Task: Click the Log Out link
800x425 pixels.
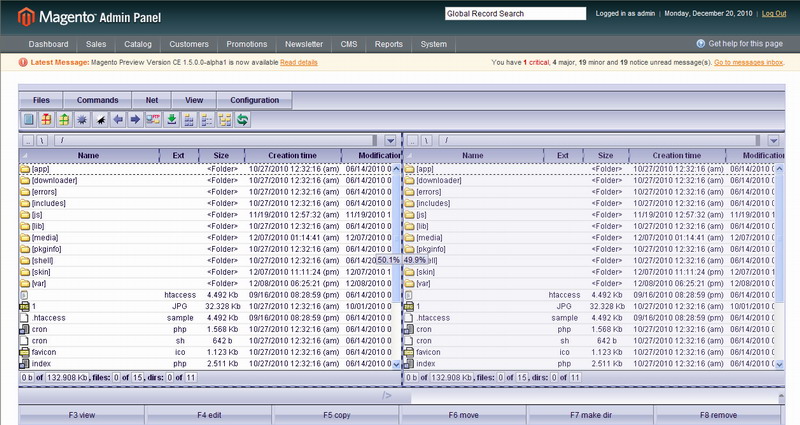Action: pyautogui.click(x=774, y=14)
